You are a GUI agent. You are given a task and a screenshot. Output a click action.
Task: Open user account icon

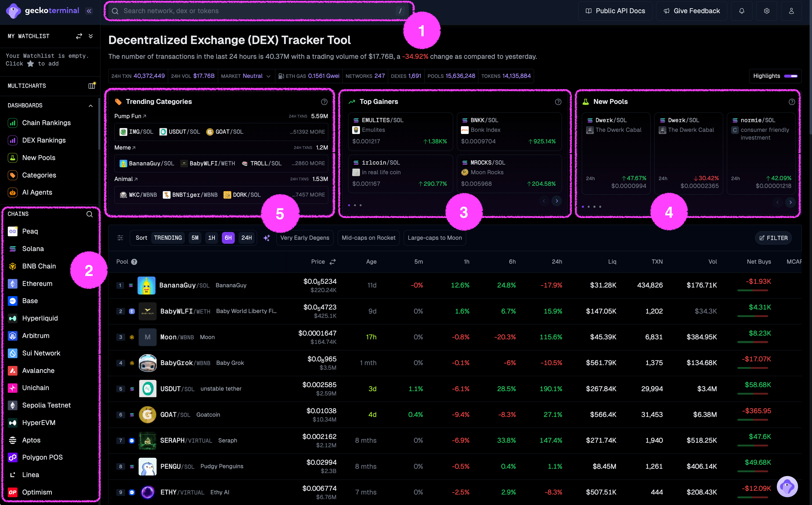coord(791,11)
